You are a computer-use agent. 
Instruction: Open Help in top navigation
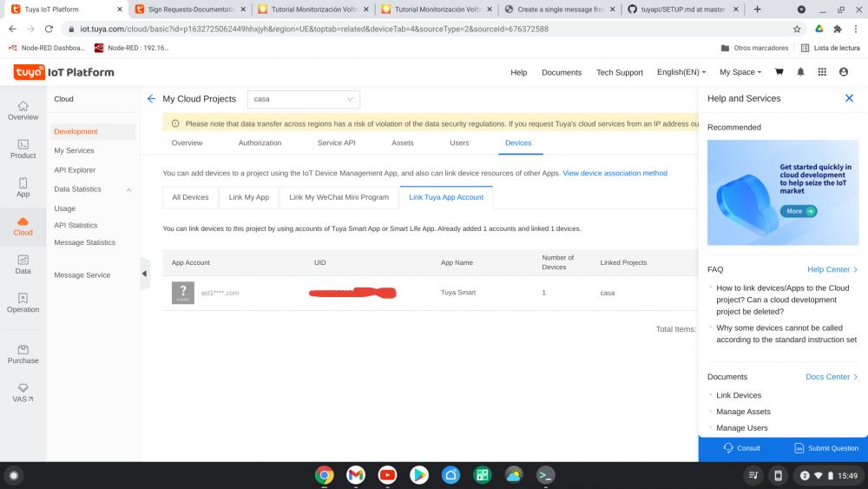coord(519,73)
